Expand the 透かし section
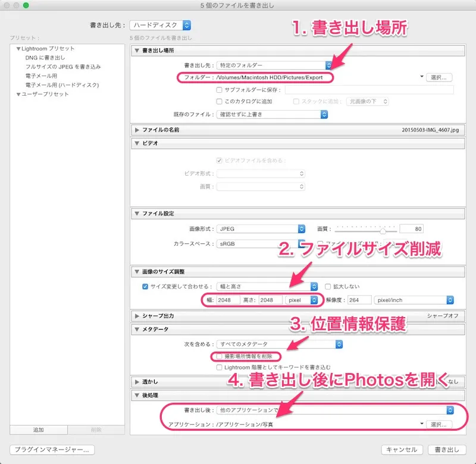476x464 pixels. (x=137, y=382)
